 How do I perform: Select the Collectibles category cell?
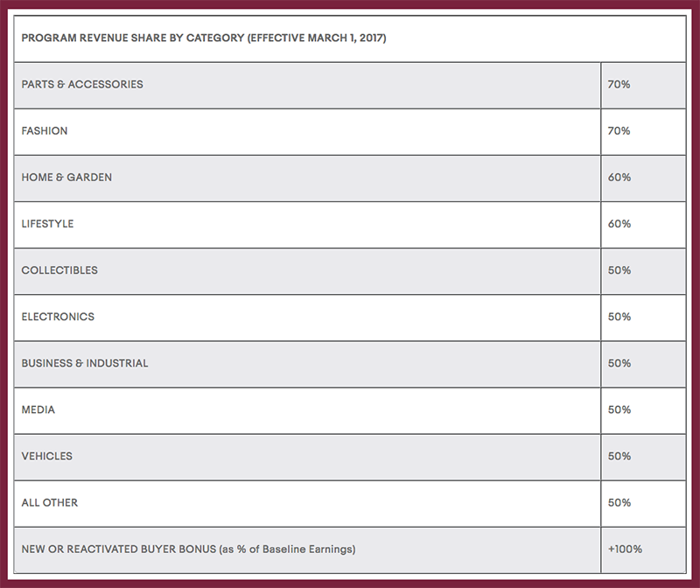pyautogui.click(x=59, y=270)
